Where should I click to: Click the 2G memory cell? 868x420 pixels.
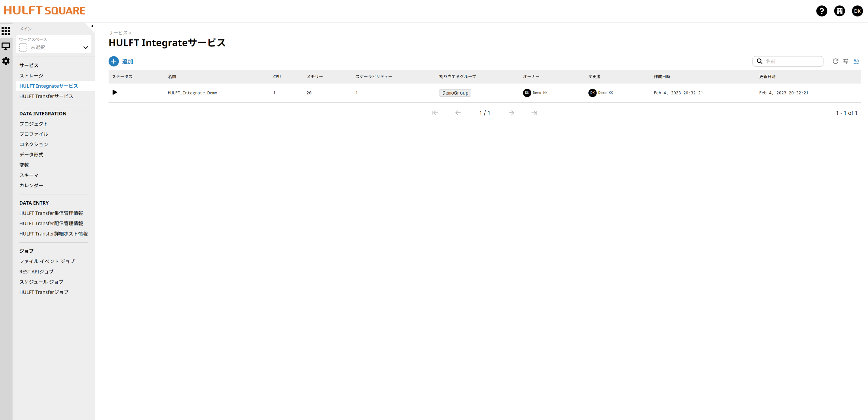coord(309,93)
